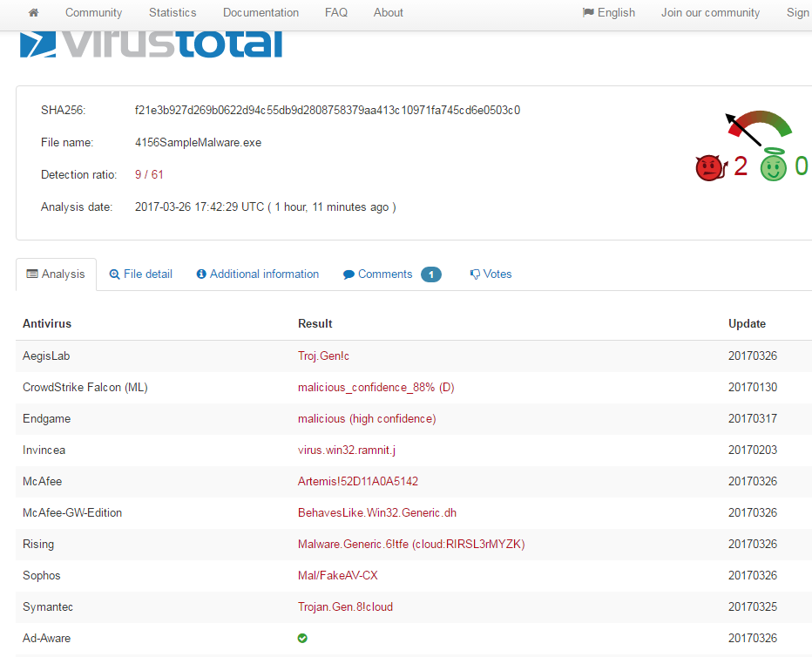Click the info icon beside Additional information
The height and width of the screenshot is (657, 812).
[x=201, y=274]
